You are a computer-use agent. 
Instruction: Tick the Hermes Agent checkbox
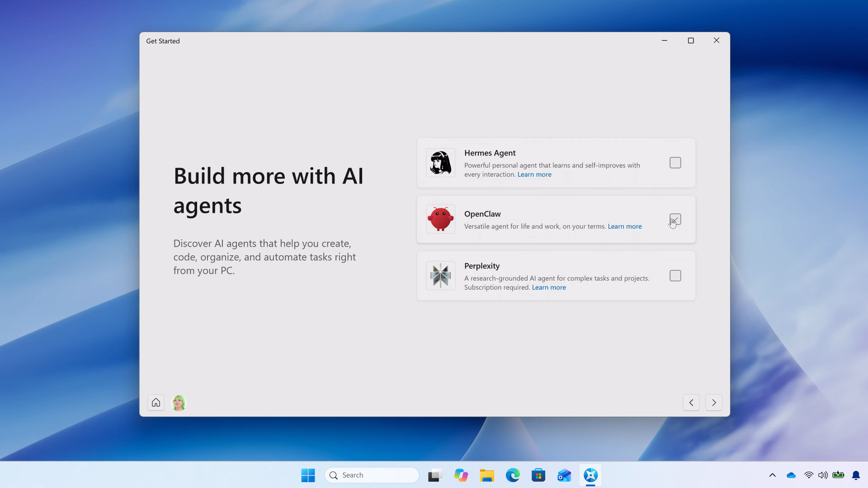tap(675, 163)
